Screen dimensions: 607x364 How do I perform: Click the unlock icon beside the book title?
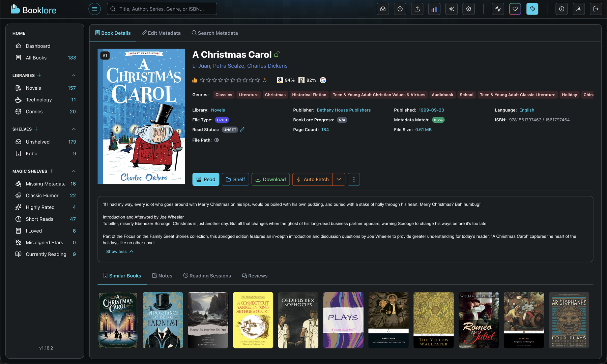click(x=277, y=54)
